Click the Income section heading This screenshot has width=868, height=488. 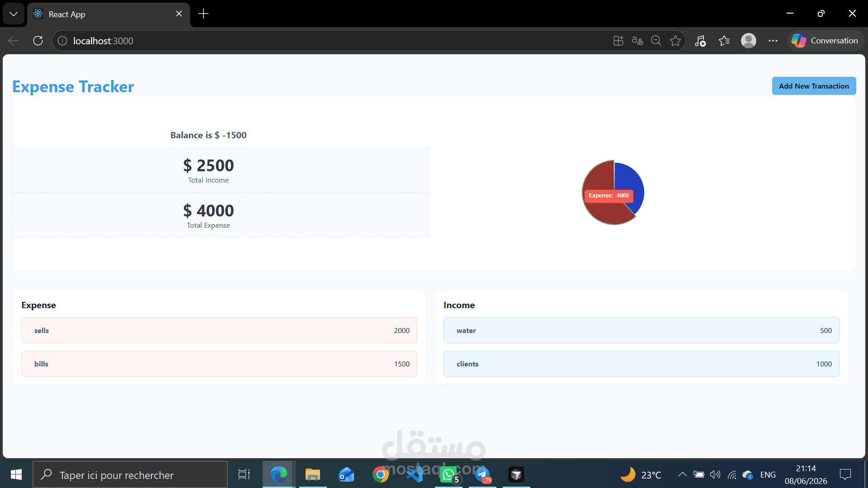459,305
